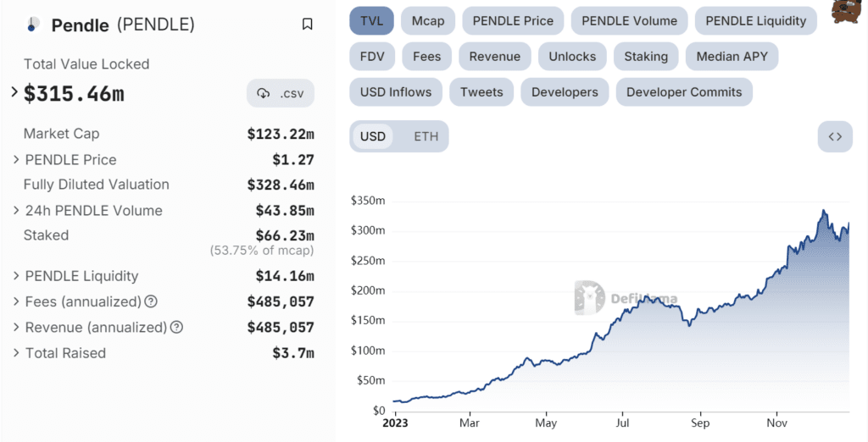Enable the Mcap chart metric
868x442 pixels.
pyautogui.click(x=428, y=20)
